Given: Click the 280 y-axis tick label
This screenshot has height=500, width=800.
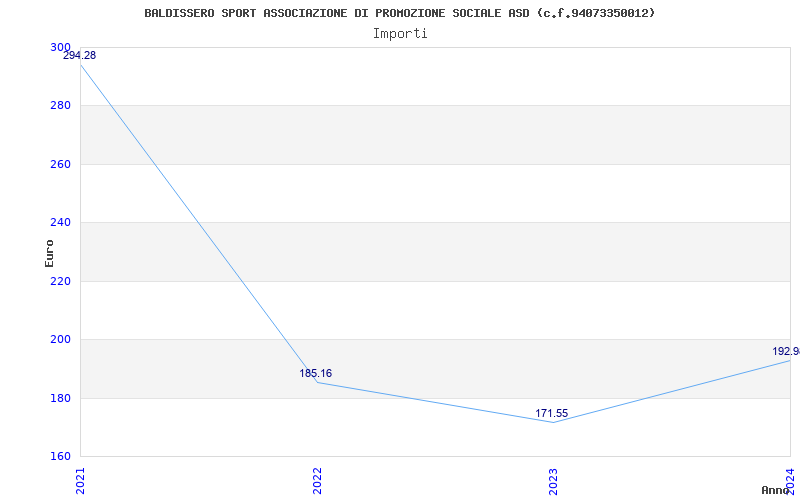Looking at the screenshot, I should 60,106.
